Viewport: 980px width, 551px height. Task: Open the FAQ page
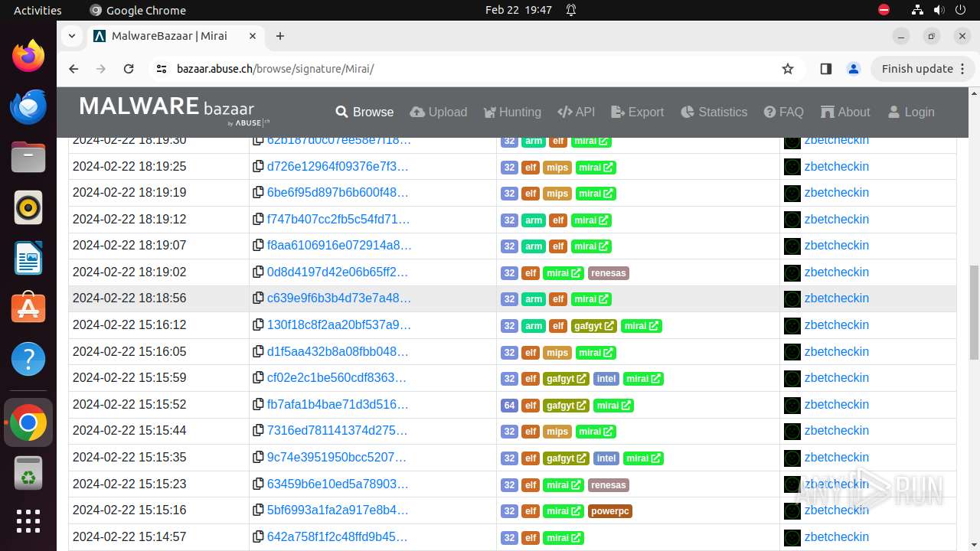pyautogui.click(x=784, y=112)
